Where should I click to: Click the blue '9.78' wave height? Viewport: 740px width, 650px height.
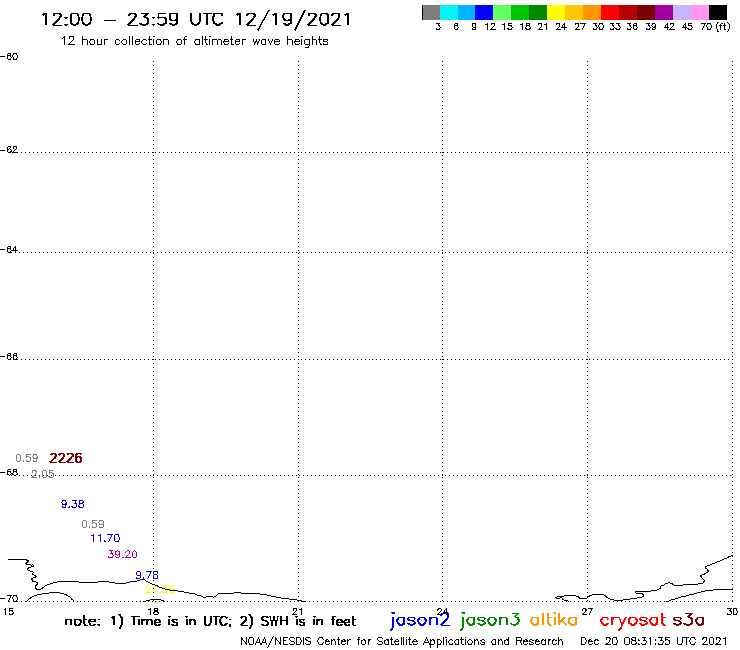(147, 575)
